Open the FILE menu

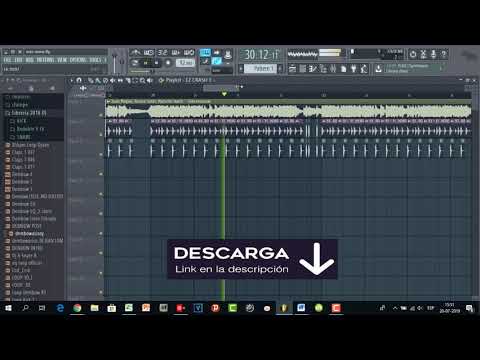[7, 60]
